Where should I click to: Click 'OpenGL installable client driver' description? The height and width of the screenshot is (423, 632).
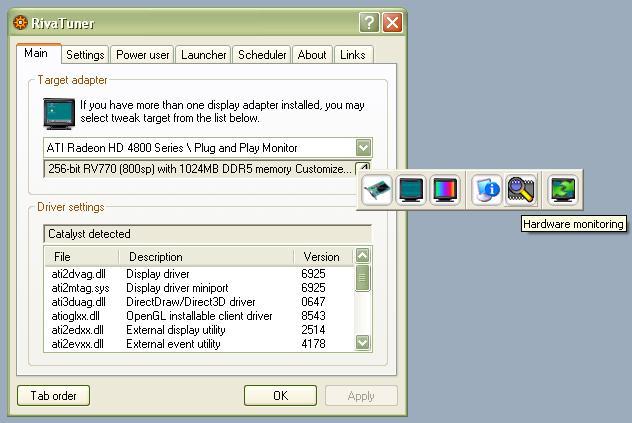coord(199,316)
